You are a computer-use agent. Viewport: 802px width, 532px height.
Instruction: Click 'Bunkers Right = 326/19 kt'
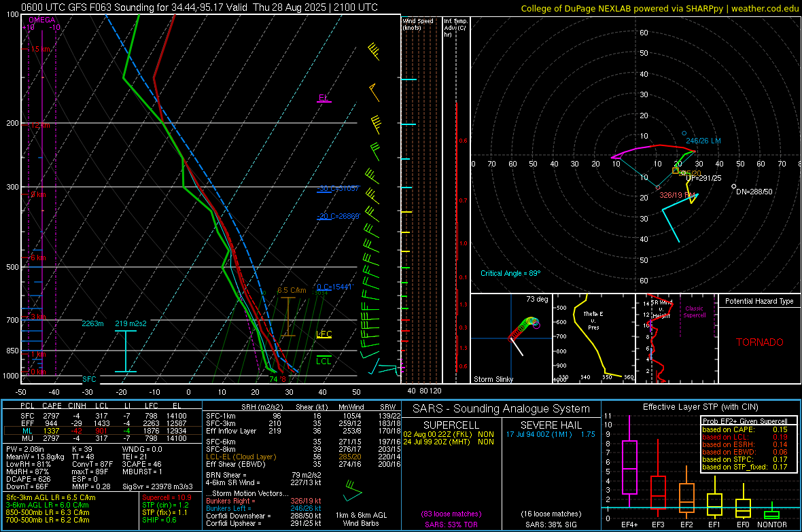(264, 501)
